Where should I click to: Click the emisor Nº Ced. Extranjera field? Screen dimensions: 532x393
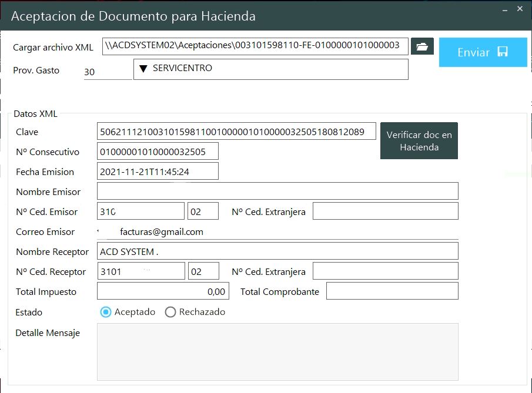(385, 211)
